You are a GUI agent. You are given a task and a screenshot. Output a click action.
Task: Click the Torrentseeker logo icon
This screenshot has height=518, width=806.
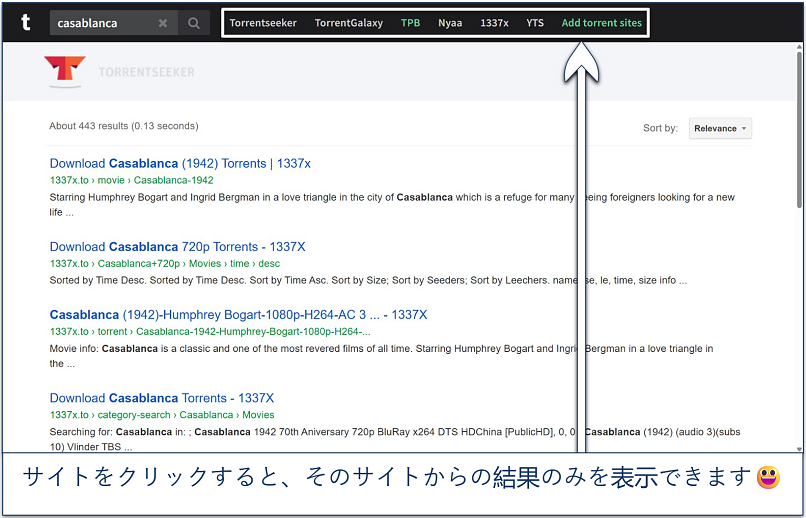[65, 72]
